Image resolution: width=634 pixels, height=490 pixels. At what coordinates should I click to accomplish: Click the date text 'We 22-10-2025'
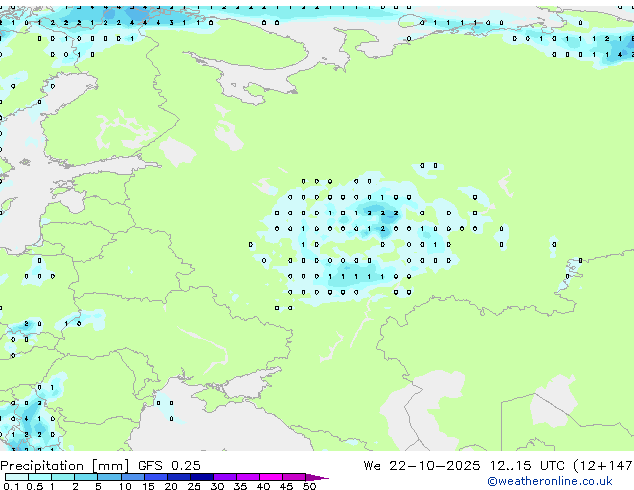(x=422, y=466)
